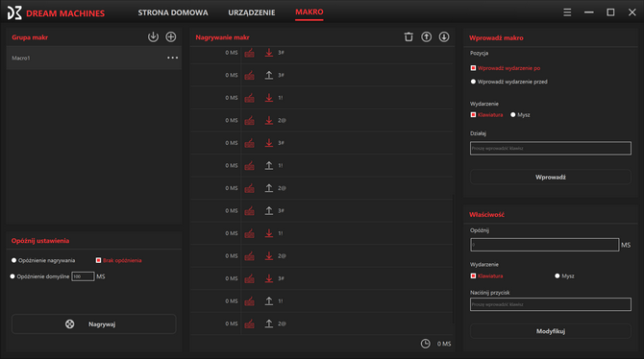Import a macro group with download icon
Viewport: 644px width, 359px height.
tap(153, 36)
